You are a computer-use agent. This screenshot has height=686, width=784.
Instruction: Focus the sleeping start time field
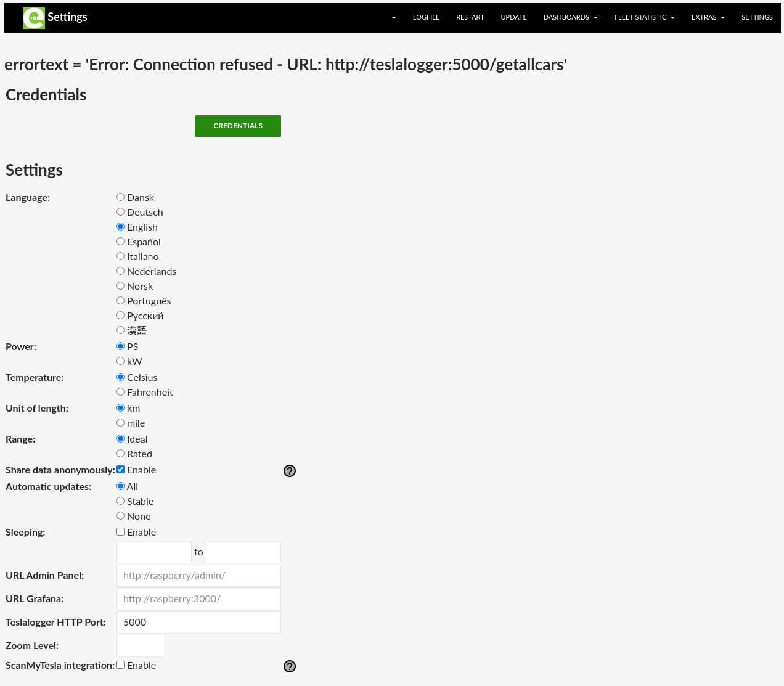pyautogui.click(x=154, y=552)
